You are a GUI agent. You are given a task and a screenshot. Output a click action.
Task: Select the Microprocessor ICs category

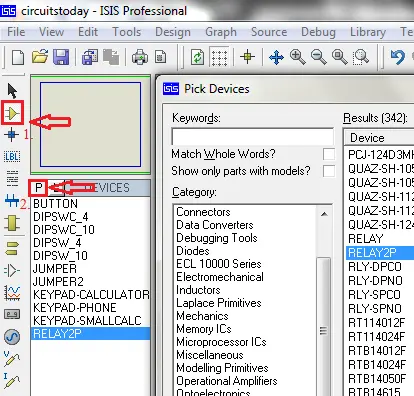click(221, 342)
